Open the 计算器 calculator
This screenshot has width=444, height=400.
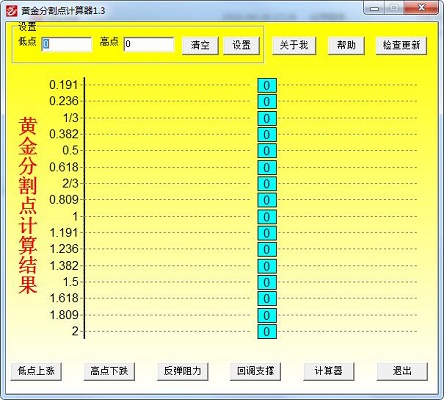click(x=329, y=371)
